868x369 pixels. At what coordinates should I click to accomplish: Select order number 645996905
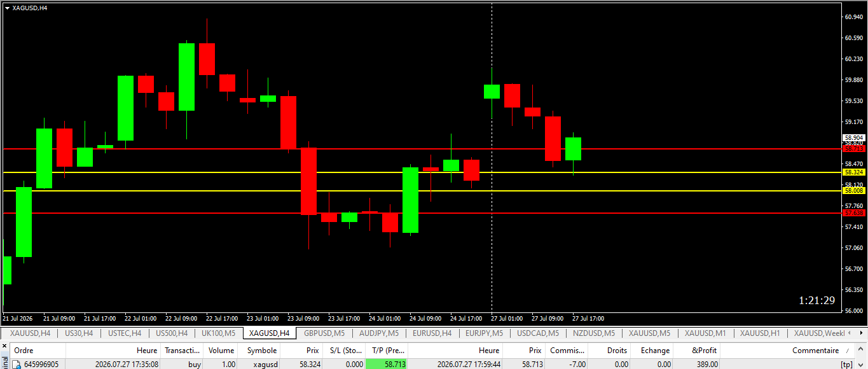tap(41, 365)
